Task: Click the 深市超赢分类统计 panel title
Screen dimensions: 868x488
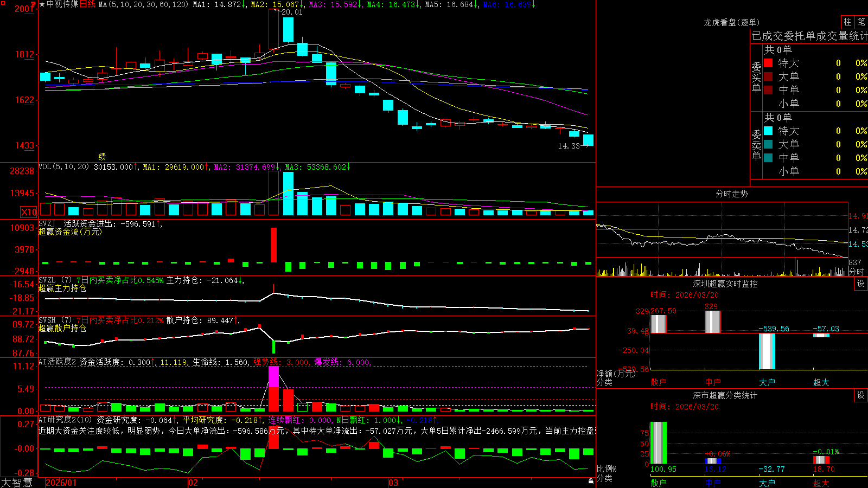Action: pyautogui.click(x=725, y=395)
